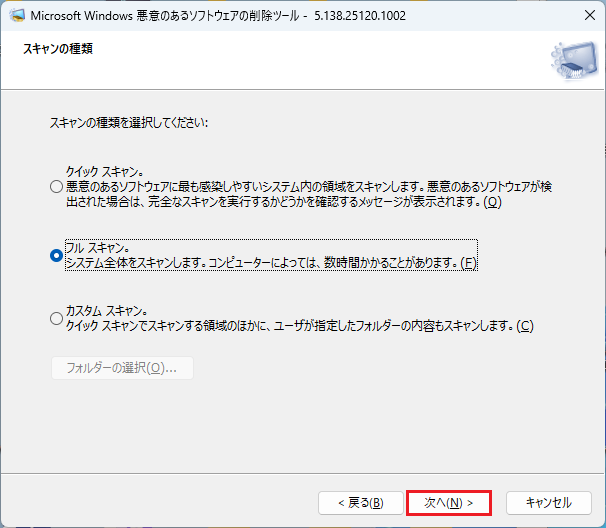Go back with the 戻る(B) button
This screenshot has width=606, height=528.
359,502
